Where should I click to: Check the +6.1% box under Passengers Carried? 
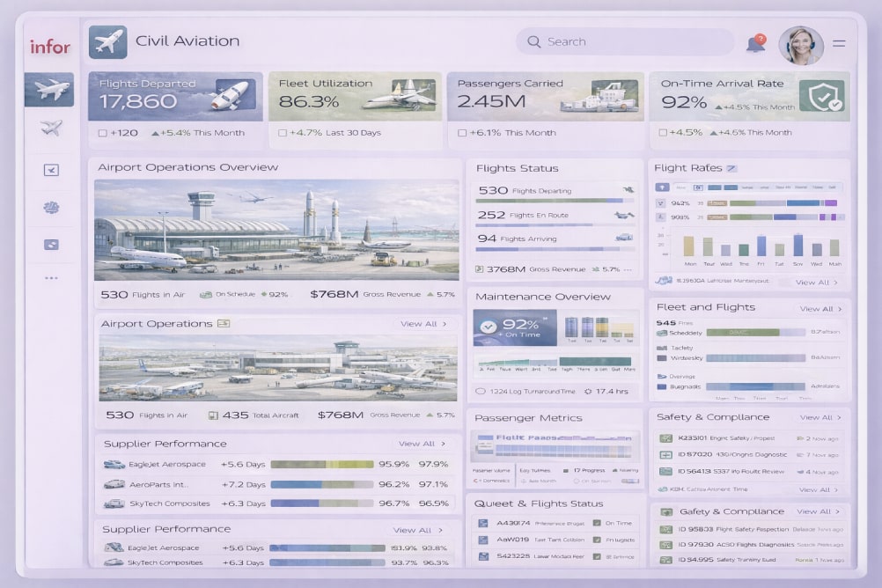point(462,133)
